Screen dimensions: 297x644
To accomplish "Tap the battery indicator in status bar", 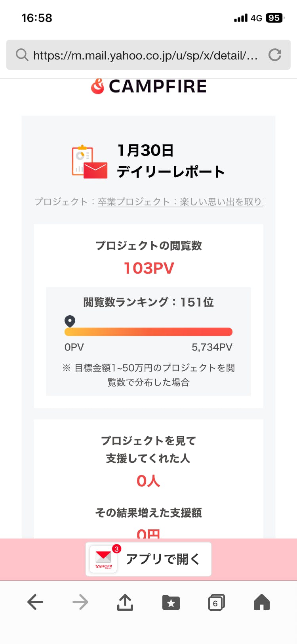I will [x=275, y=18].
